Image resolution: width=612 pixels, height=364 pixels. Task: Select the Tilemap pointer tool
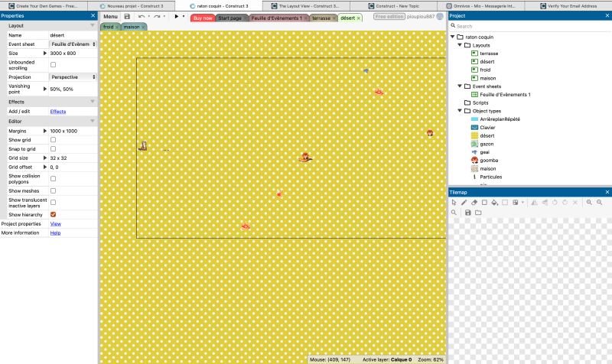click(454, 203)
